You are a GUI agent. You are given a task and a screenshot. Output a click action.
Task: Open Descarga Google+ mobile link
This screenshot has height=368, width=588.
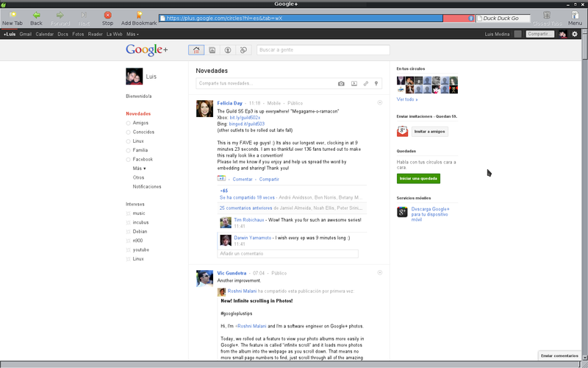[430, 214]
